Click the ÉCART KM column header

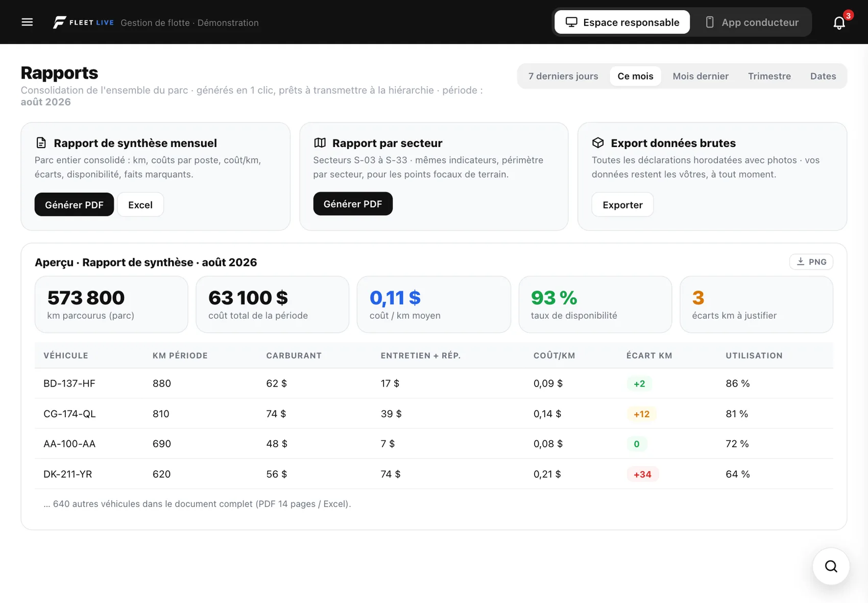point(649,355)
